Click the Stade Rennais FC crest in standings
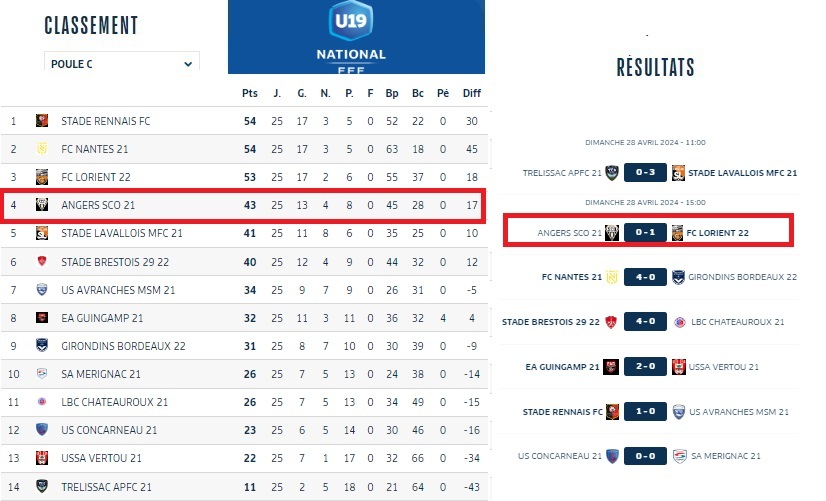The width and height of the screenshot is (826, 501). tap(42, 121)
